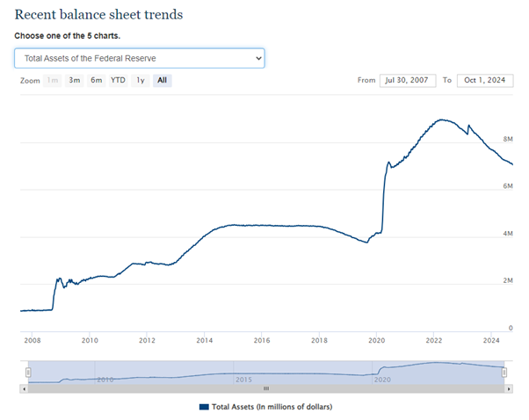The height and width of the screenshot is (420, 529).
Task: Click the navigator left range handle
Action: click(28, 373)
